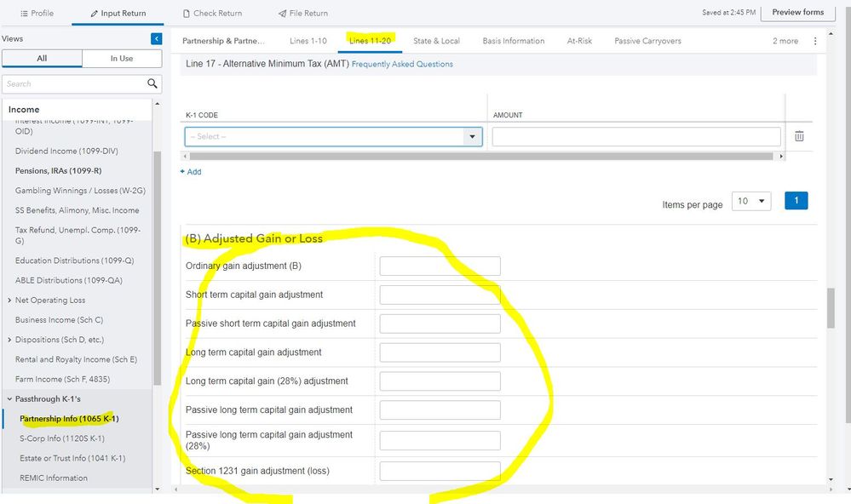Go to Check Return step
Image resolution: width=851 pixels, height=504 pixels.
[212, 13]
